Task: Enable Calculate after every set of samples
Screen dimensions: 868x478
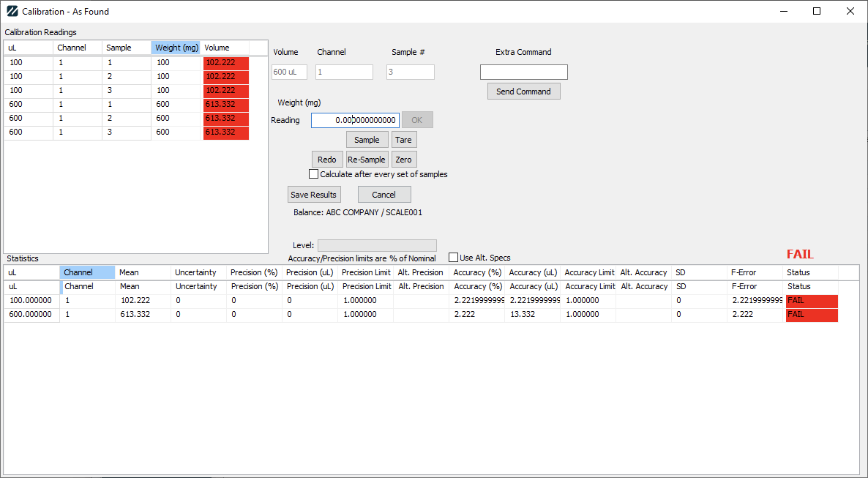Action: click(314, 174)
